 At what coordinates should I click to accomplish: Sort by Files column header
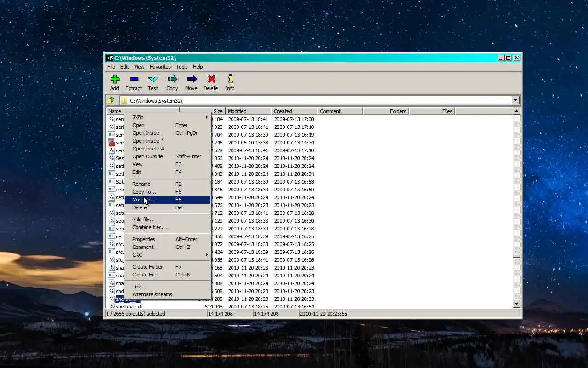(x=432, y=111)
